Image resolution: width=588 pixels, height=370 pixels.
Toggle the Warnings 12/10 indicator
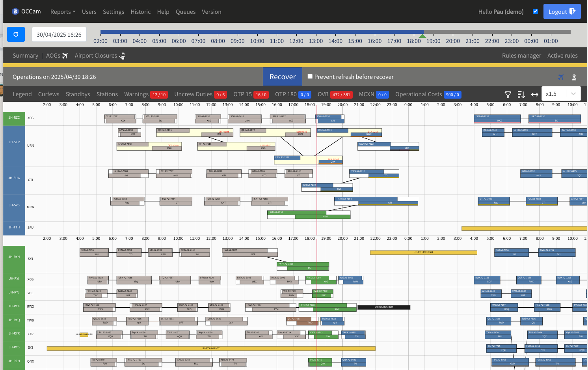159,94
